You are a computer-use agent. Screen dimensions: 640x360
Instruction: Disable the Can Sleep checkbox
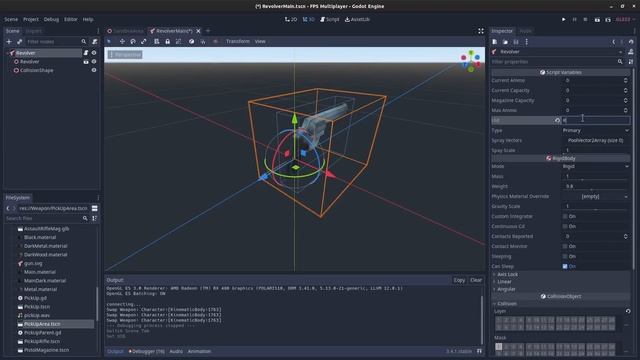[565, 266]
